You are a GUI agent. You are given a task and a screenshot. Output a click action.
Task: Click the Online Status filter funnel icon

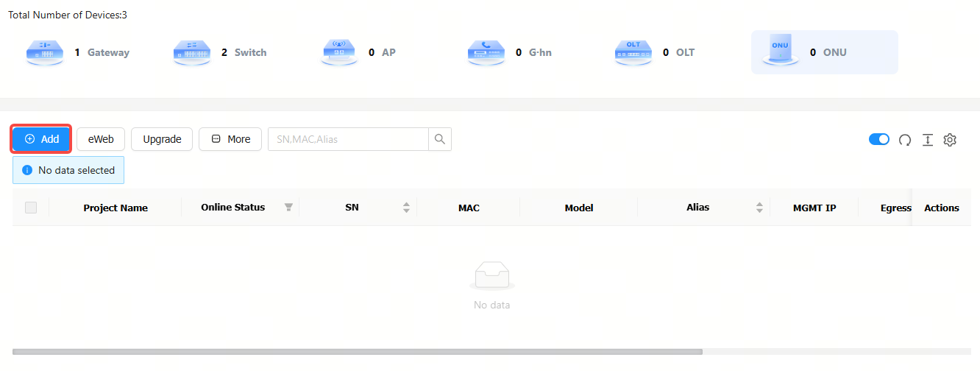click(289, 208)
